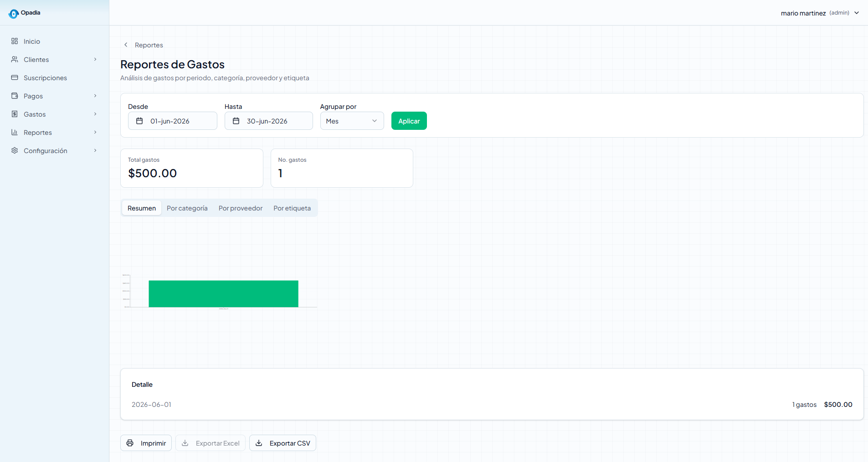This screenshot has height=462, width=868.
Task: Click the back arrow beside Reportes breadcrumb
Action: point(126,45)
